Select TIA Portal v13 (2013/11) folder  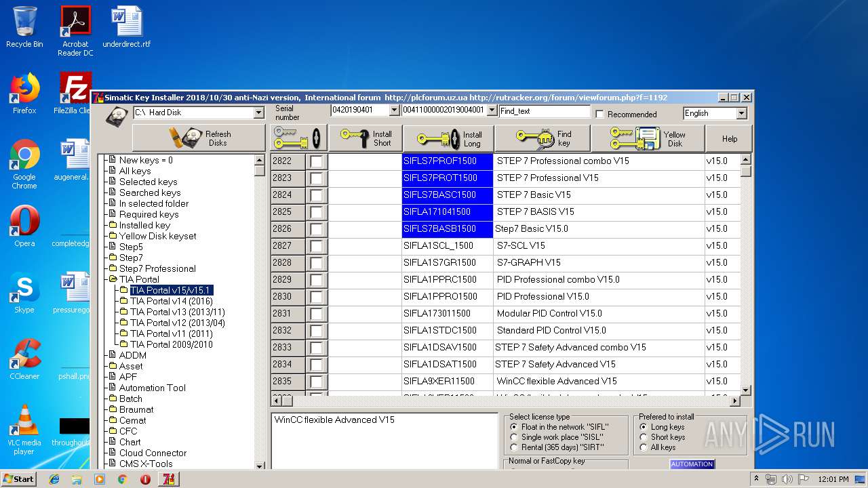coord(177,312)
